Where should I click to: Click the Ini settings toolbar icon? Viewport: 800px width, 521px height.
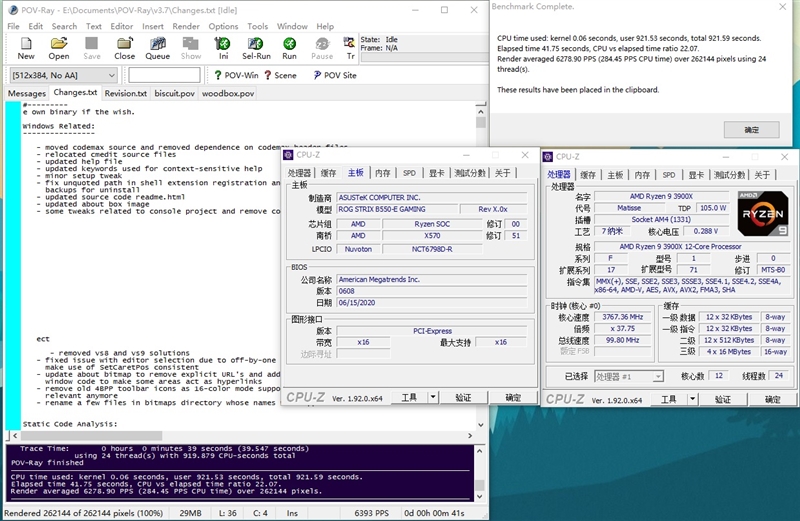[223, 48]
